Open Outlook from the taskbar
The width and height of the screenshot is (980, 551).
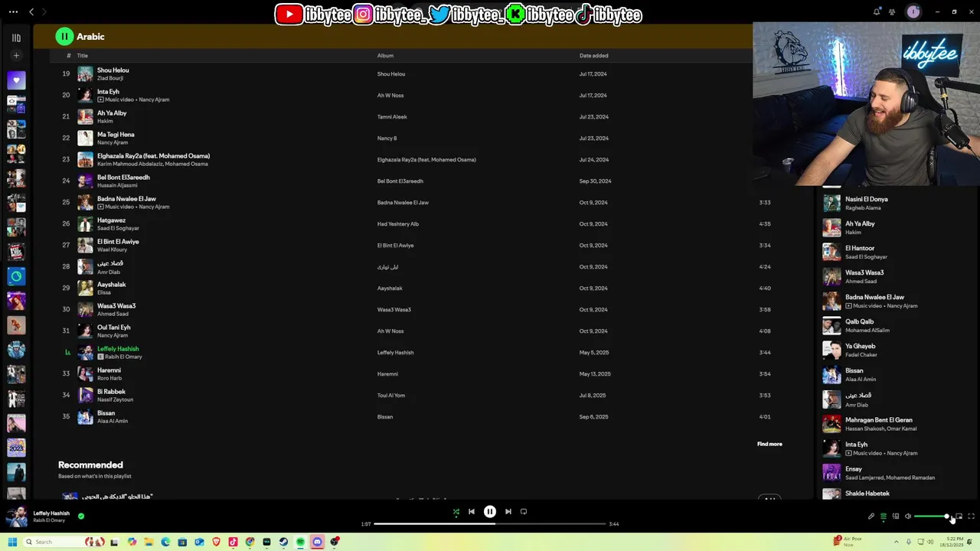point(199,542)
